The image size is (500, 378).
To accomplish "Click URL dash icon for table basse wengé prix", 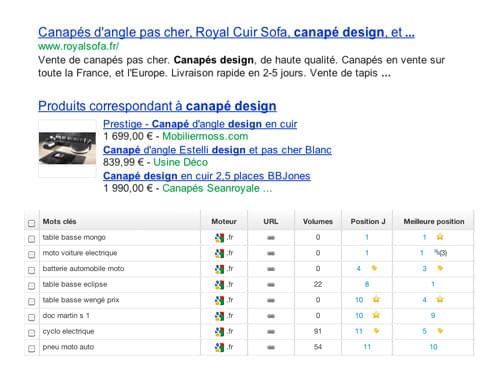I will click(x=271, y=300).
